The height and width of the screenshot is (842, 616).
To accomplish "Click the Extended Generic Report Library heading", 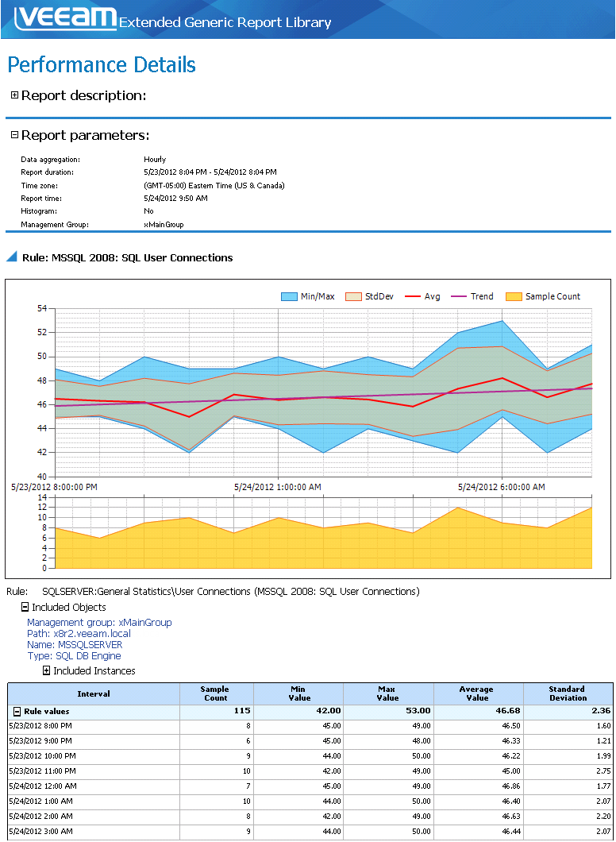I will [x=225, y=22].
